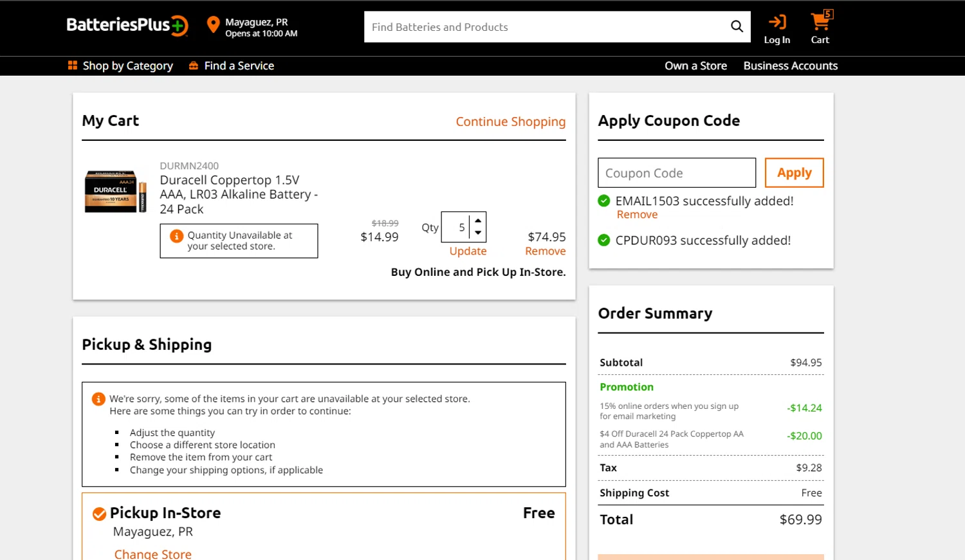The image size is (965, 560).
Task: Go to Own a Store
Action: [695, 66]
